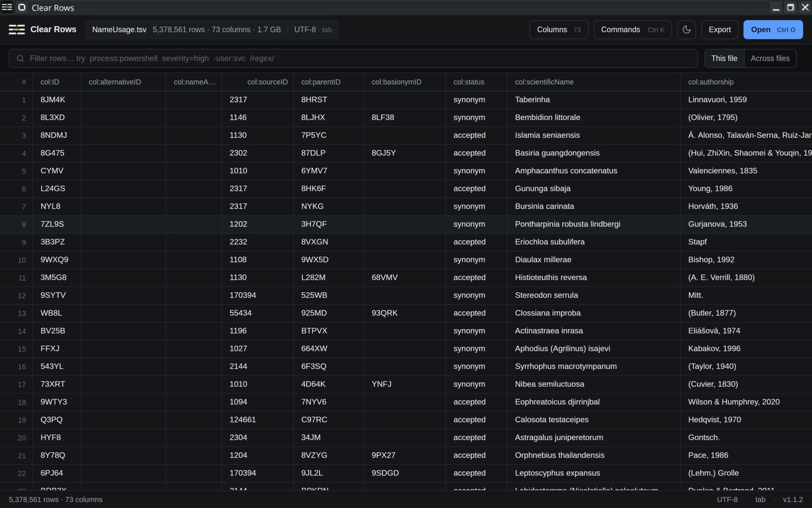Select scientific name Taberinha

593,100
